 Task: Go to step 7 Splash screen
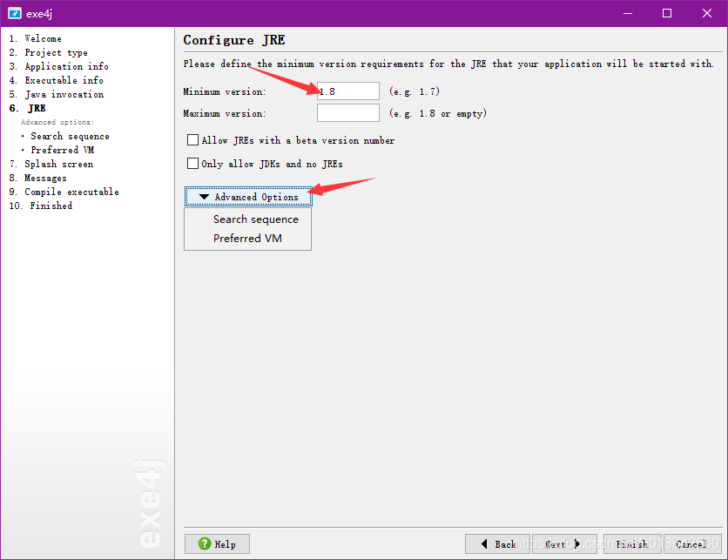pos(51,164)
